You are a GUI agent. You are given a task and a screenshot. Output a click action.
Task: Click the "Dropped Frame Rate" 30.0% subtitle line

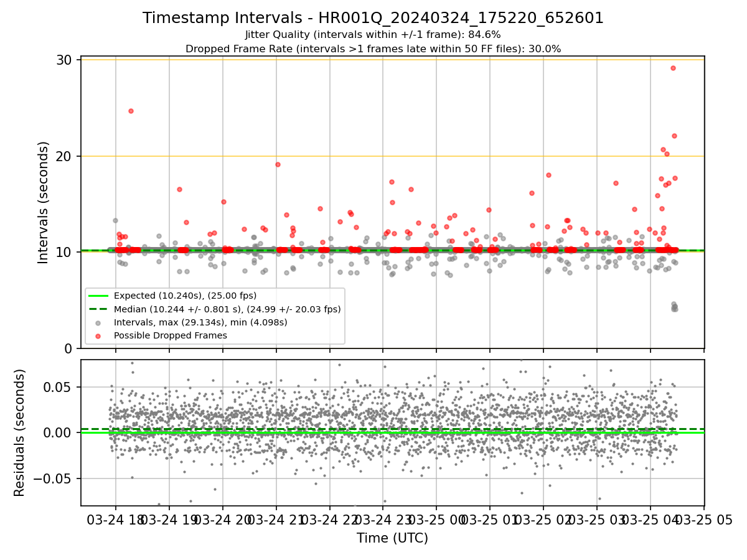(373, 49)
